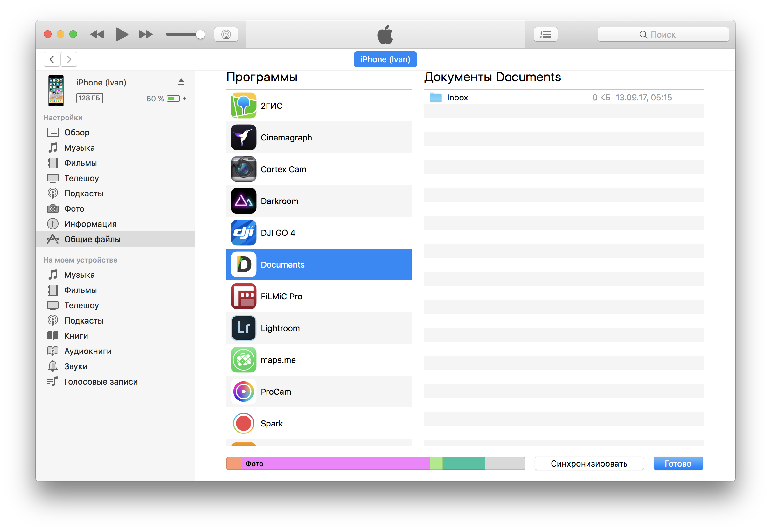Click the volume slider knob
Image resolution: width=771 pixels, height=532 pixels.
[200, 34]
